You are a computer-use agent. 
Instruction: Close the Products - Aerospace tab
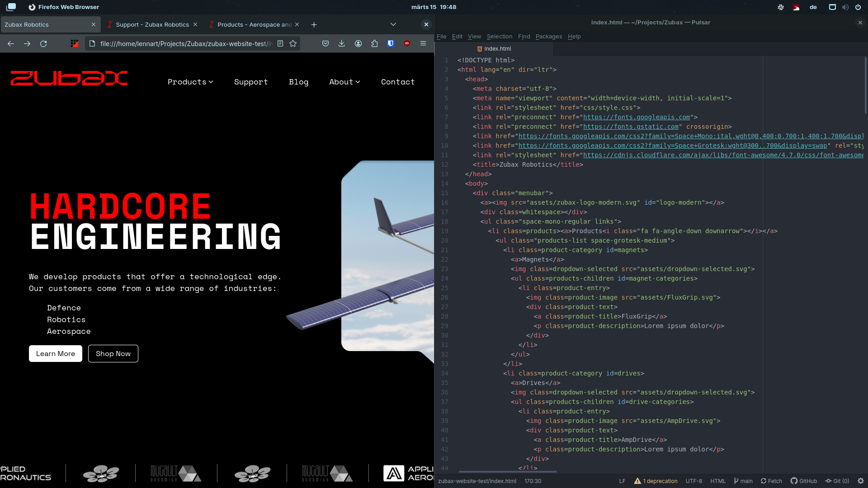pyautogui.click(x=297, y=25)
